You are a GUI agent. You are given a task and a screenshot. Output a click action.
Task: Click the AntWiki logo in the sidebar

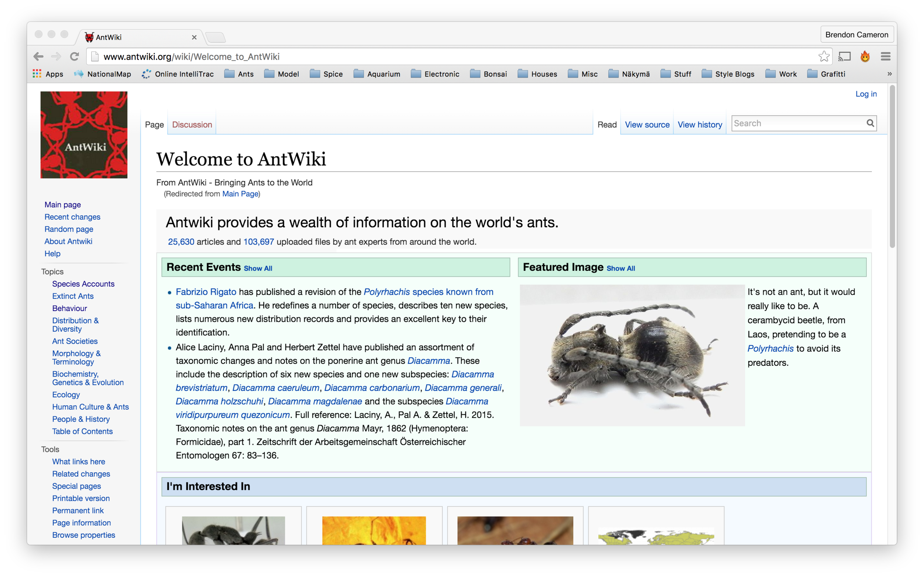84,134
